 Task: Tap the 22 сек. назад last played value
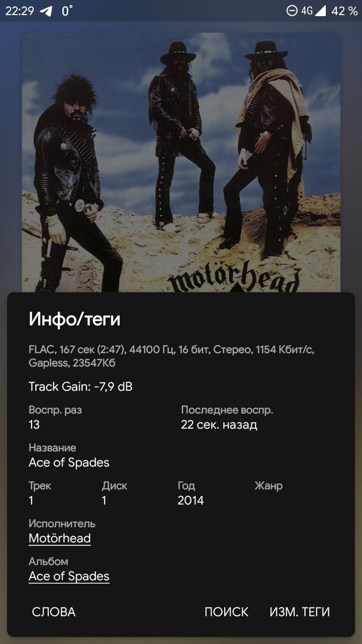[219, 425]
